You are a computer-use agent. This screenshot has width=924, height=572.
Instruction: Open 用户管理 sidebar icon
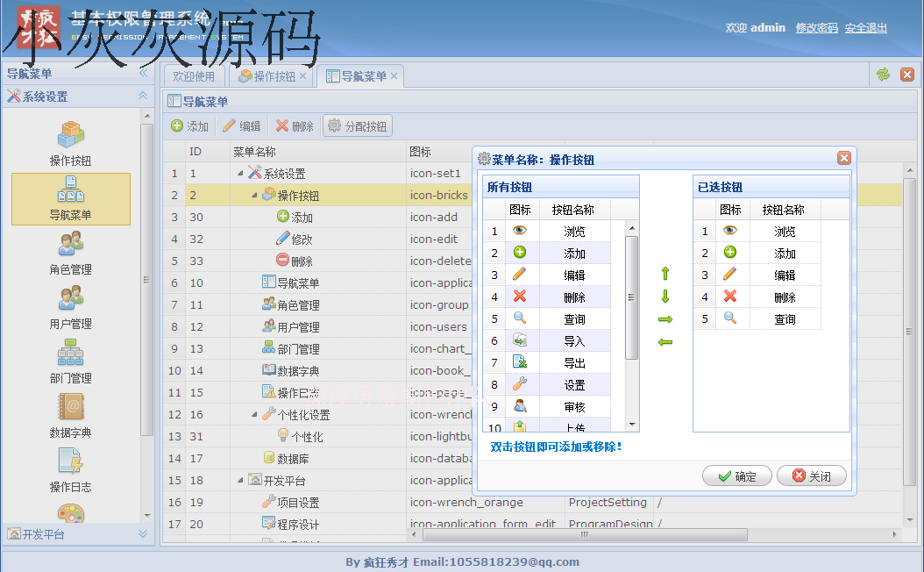[x=70, y=307]
